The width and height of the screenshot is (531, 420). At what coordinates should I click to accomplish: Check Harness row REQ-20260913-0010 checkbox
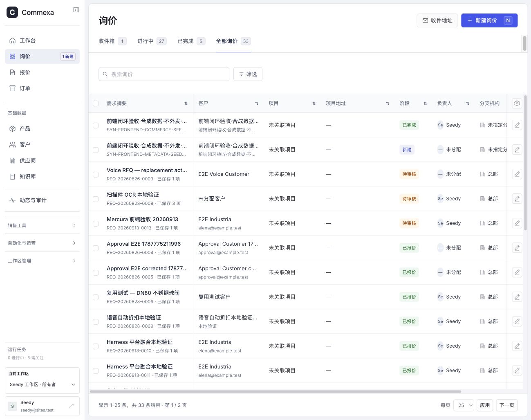(x=96, y=346)
